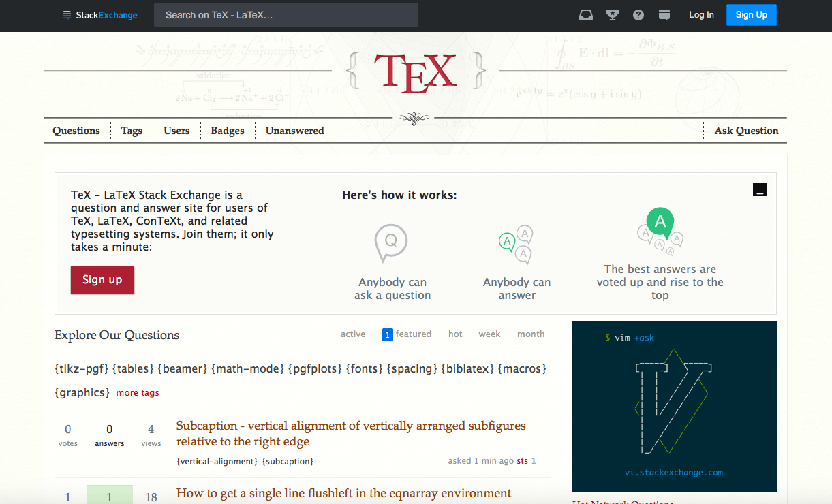Select the {beamer} tag
The width and height of the screenshot is (832, 504).
point(183,368)
